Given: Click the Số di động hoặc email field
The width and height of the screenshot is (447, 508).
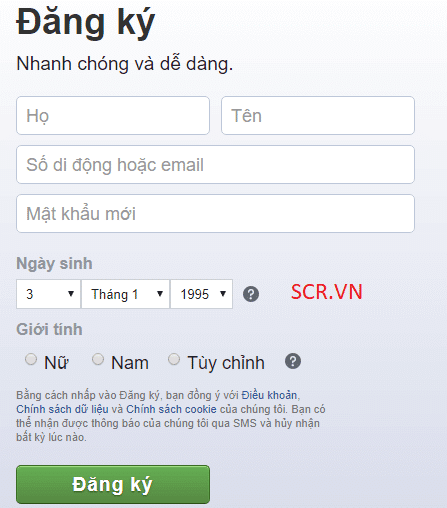Looking at the screenshot, I should click(x=215, y=165).
